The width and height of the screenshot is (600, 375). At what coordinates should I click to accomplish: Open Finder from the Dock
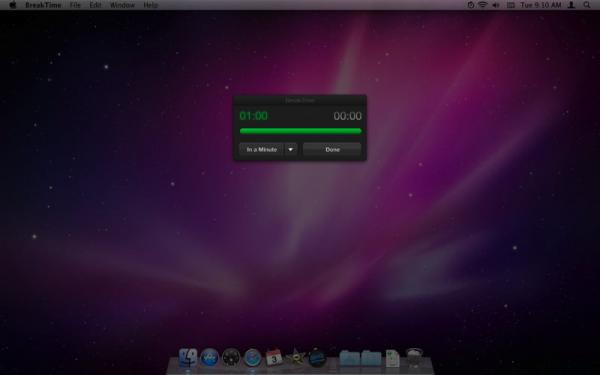click(188, 357)
